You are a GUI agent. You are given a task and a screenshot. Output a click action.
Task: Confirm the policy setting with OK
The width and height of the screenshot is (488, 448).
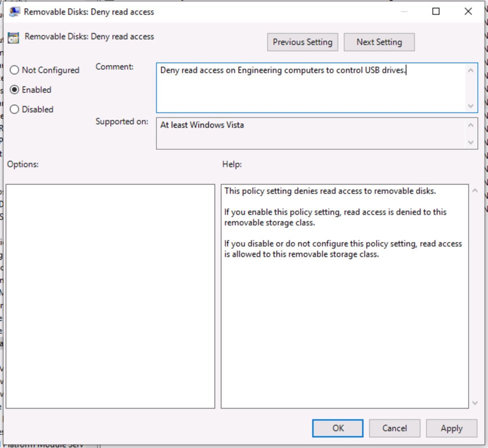tap(338, 428)
